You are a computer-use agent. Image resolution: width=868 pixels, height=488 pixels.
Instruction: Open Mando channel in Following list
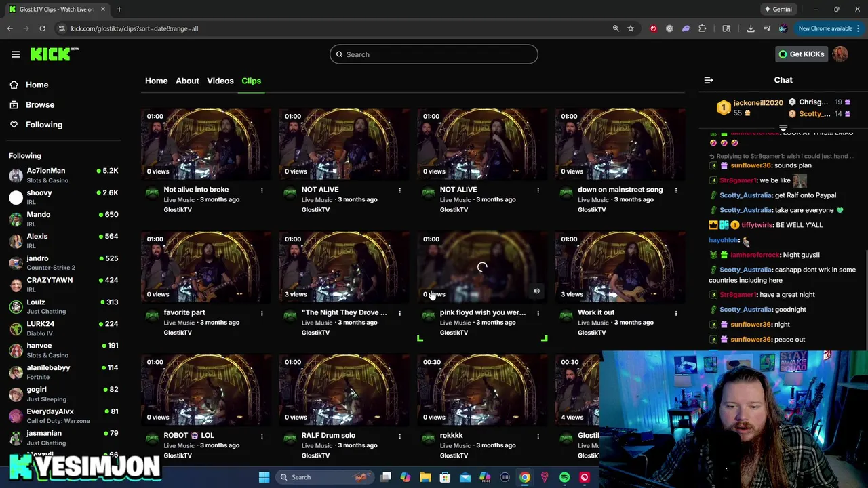tap(64, 219)
